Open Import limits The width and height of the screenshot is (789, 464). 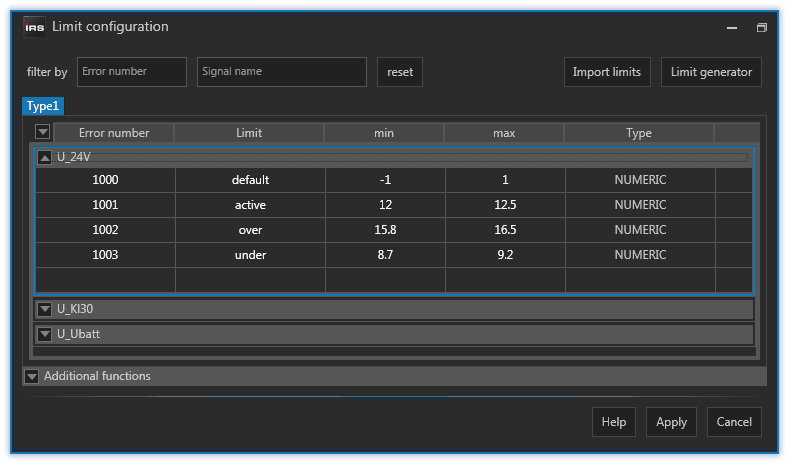coord(607,72)
